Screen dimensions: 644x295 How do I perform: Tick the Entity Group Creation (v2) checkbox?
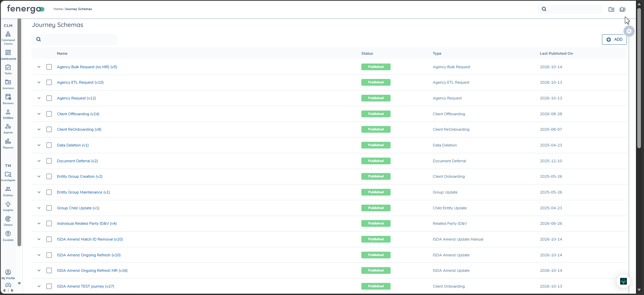coord(49,176)
